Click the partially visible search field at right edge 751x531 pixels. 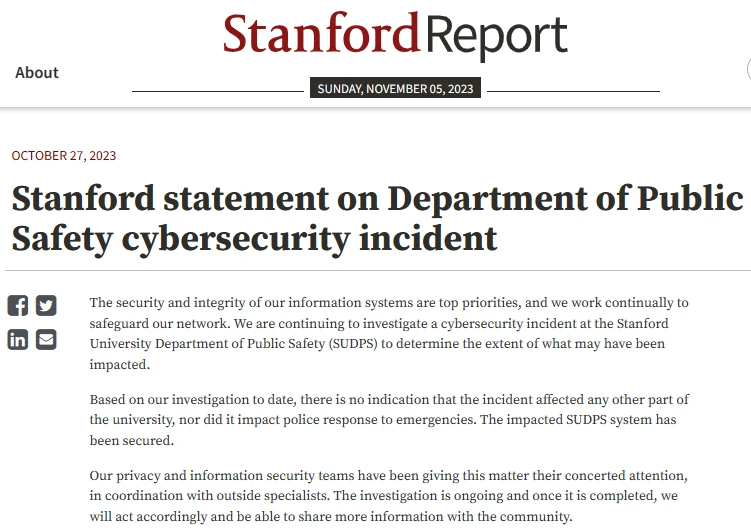click(748, 70)
